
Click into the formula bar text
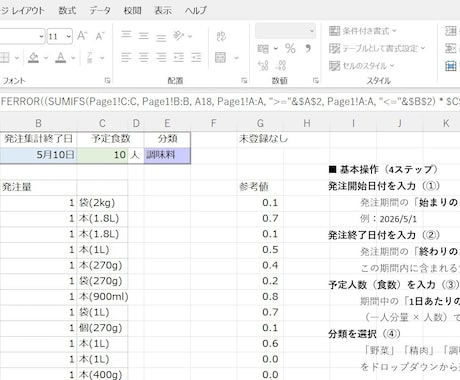(230, 101)
